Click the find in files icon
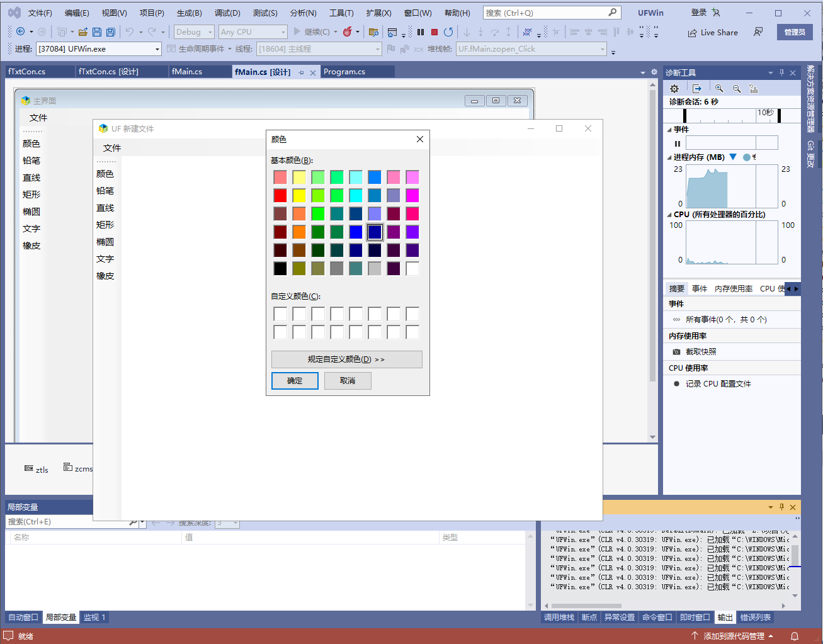The height and width of the screenshot is (644, 823). pos(373,32)
